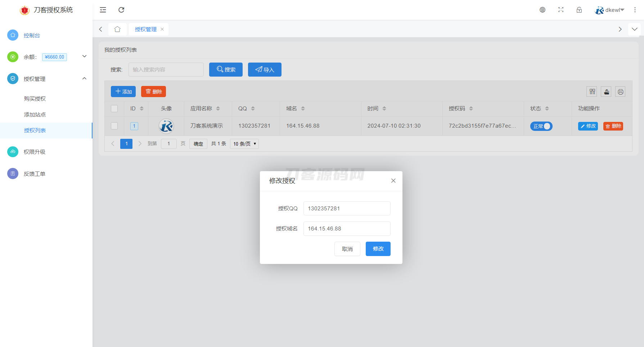Open the language switcher globe icon

[x=542, y=10]
